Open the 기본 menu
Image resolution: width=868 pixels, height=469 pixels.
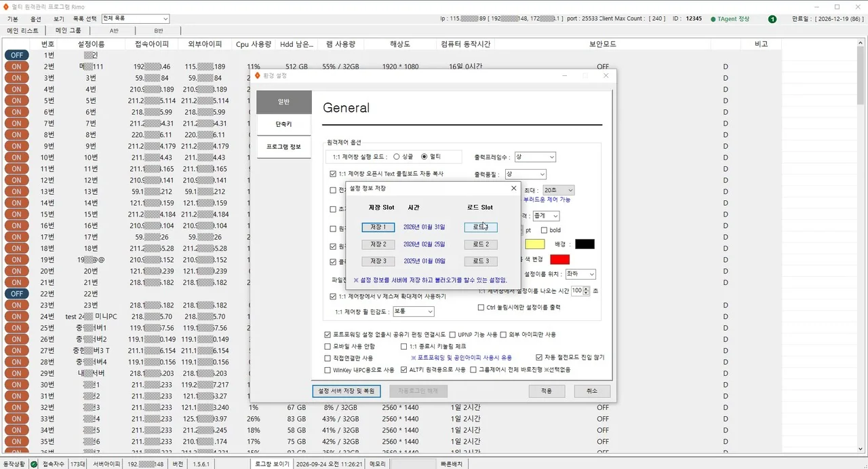click(12, 19)
